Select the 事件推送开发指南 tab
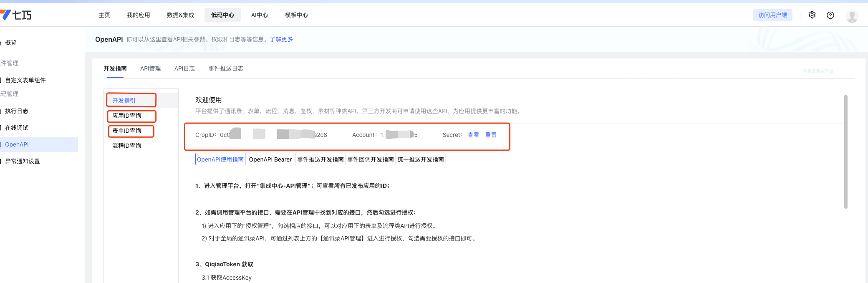The width and height of the screenshot is (868, 283). pyautogui.click(x=320, y=159)
